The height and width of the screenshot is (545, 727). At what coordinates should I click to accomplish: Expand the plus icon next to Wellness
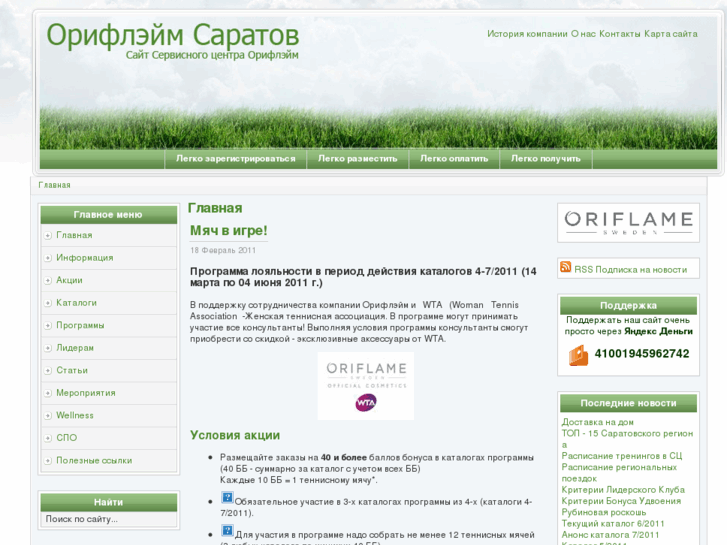tap(48, 416)
